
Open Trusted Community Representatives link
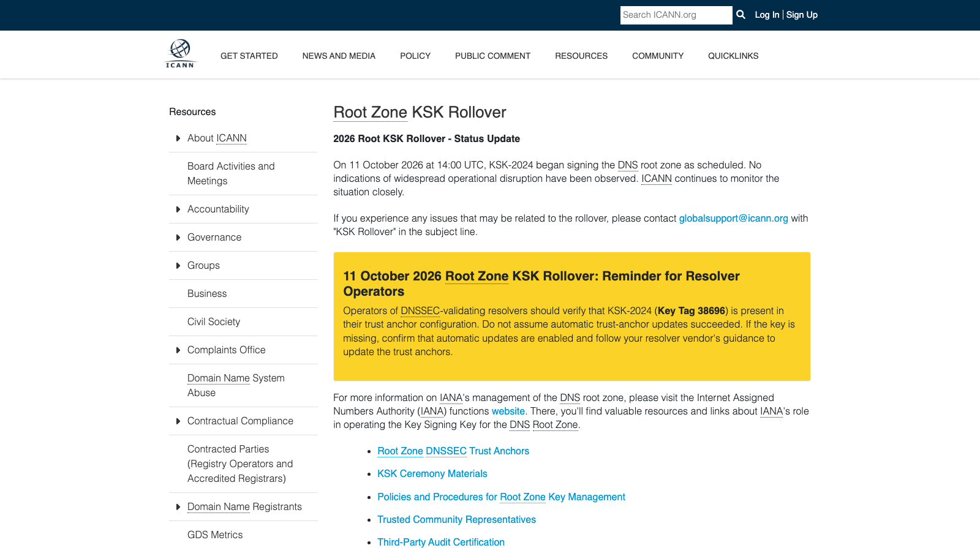(456, 519)
